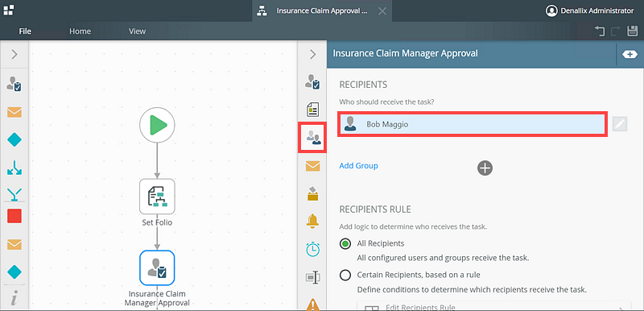644x311 pixels.
Task: Pick the User Task step in the left toolbox
Action: pyautogui.click(x=14, y=84)
